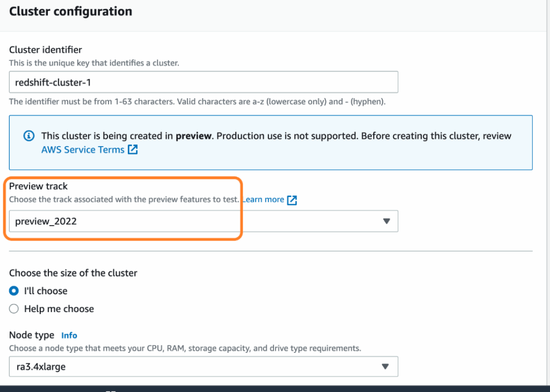Screen dimensions: 550x392
Task: Click the Node type dropdown arrow
Action: (x=385, y=366)
